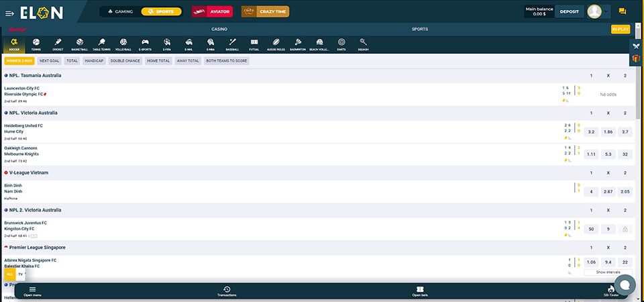Open SB-Tinder in bottom bar
This screenshot has width=644, height=302.
pyautogui.click(x=610, y=291)
